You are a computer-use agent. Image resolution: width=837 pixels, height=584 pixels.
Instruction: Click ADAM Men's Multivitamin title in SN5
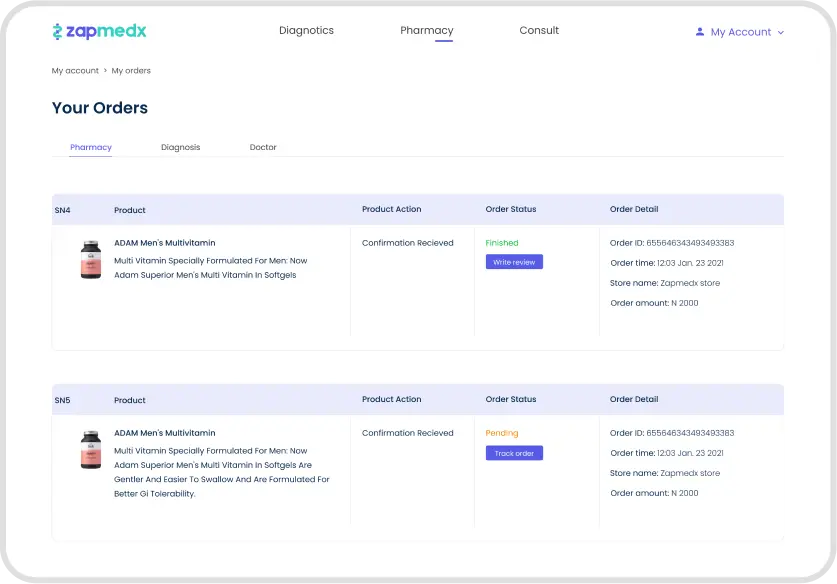(x=164, y=433)
